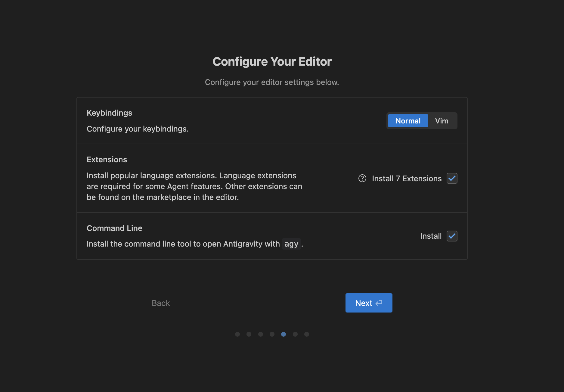The width and height of the screenshot is (564, 392).
Task: Click the agy command snippet
Action: coord(291,244)
